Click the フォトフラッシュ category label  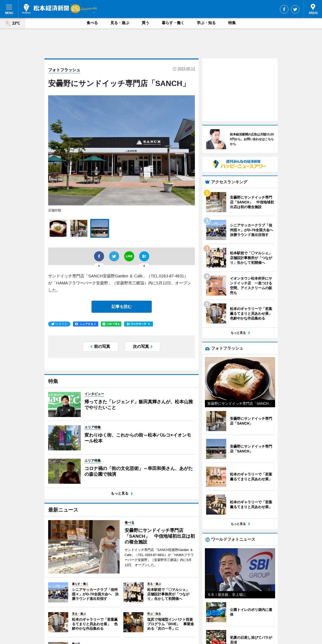click(64, 70)
